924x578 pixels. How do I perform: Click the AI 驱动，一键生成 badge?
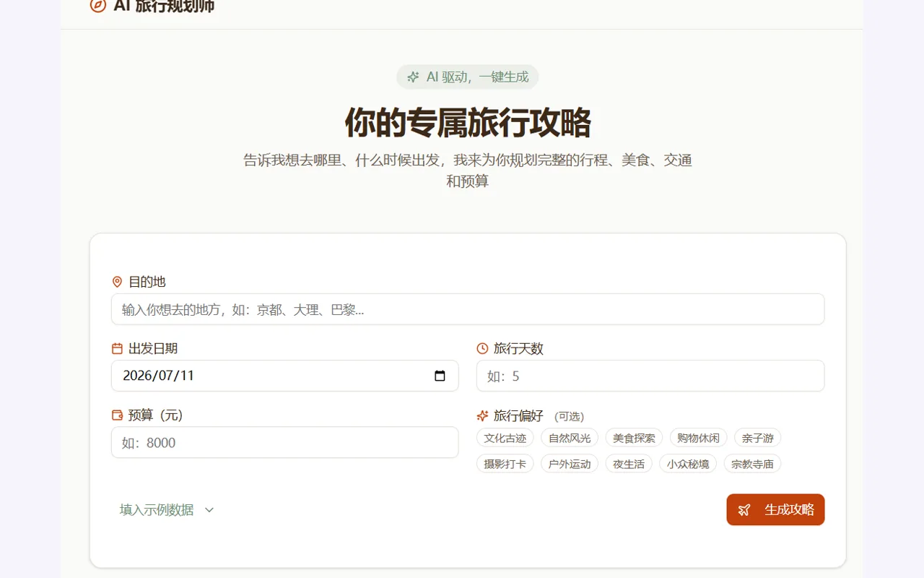(468, 77)
